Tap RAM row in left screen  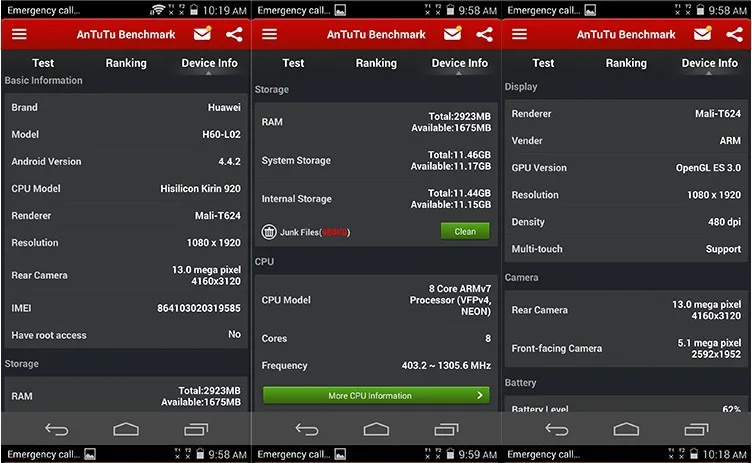126,396
